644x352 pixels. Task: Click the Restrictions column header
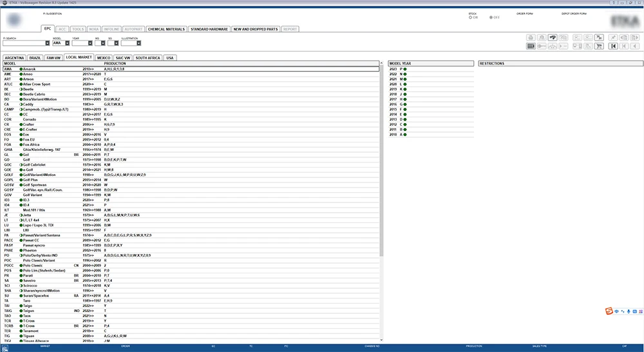561,63
